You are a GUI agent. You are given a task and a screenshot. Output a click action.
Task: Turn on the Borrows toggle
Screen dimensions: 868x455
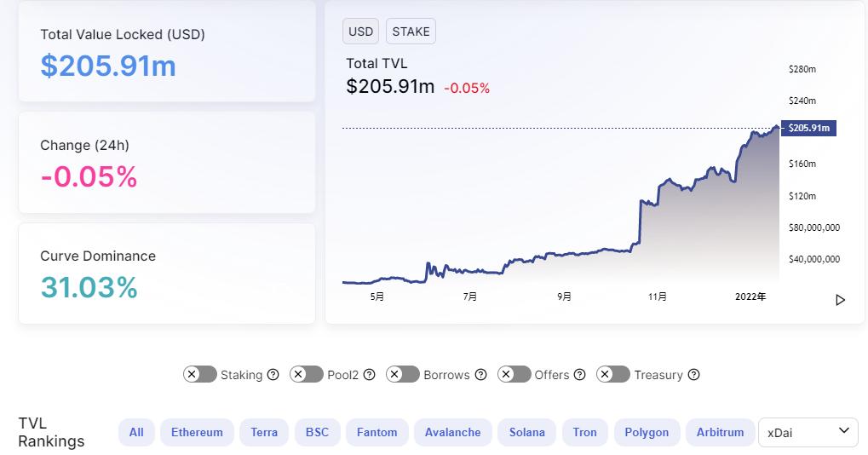(403, 374)
